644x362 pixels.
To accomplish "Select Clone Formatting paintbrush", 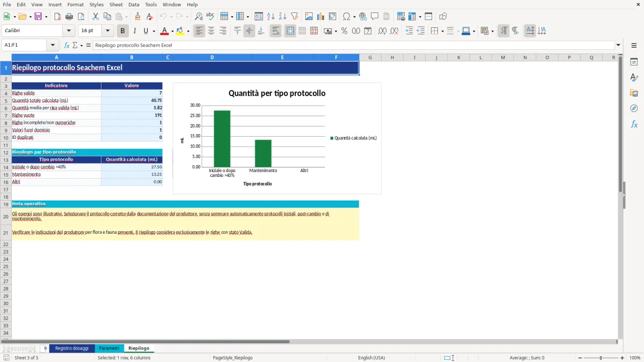I will (137, 17).
